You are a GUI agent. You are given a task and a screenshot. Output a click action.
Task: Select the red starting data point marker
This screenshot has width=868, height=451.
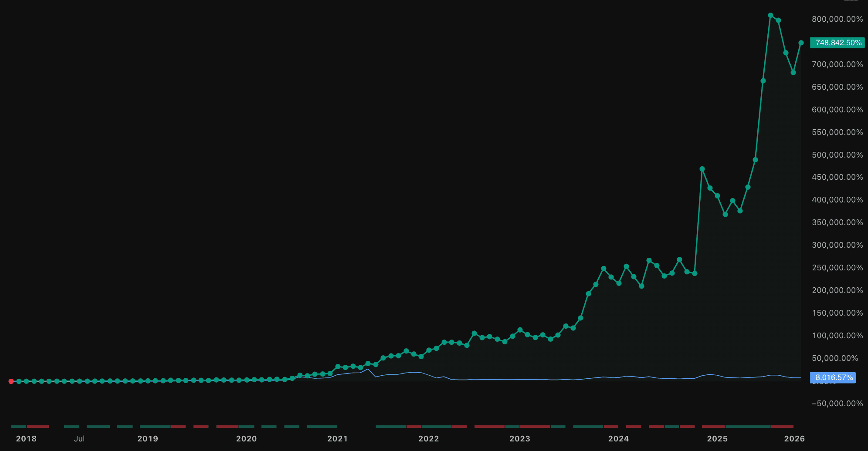pyautogui.click(x=11, y=380)
